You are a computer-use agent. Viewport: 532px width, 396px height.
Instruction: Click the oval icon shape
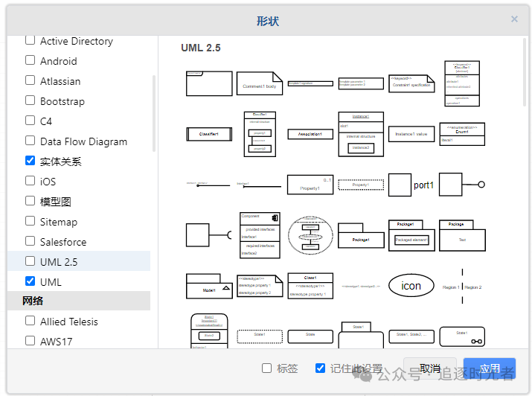[x=411, y=286]
